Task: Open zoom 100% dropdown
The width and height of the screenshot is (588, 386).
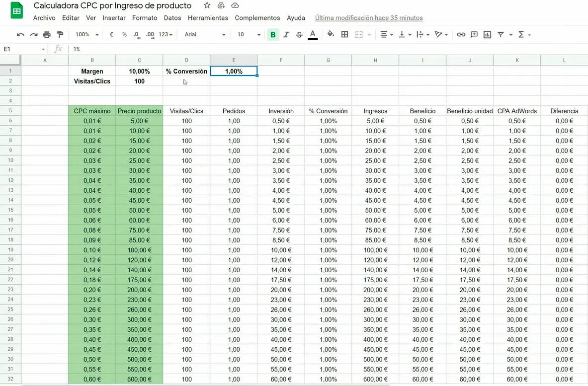Action: (87, 34)
